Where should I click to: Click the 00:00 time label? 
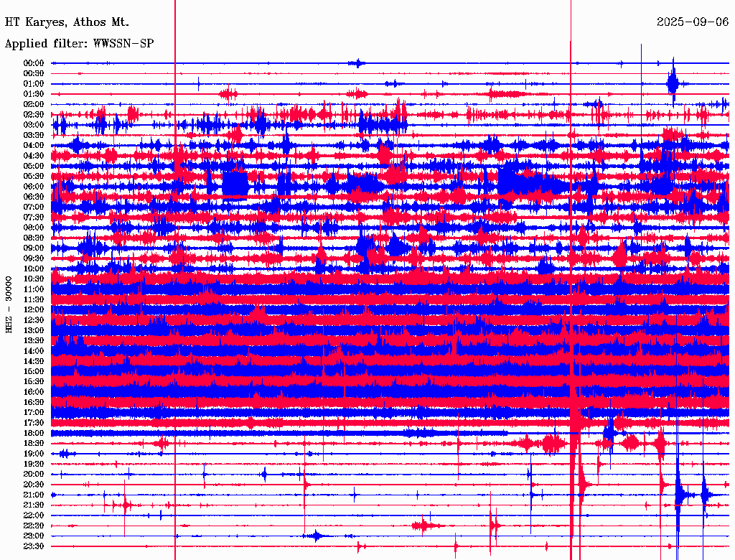[34, 63]
